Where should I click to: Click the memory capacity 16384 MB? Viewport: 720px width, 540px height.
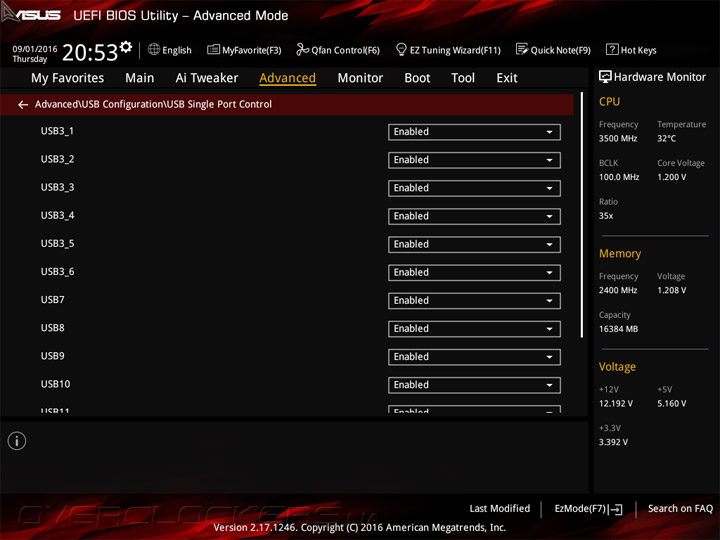click(x=618, y=329)
